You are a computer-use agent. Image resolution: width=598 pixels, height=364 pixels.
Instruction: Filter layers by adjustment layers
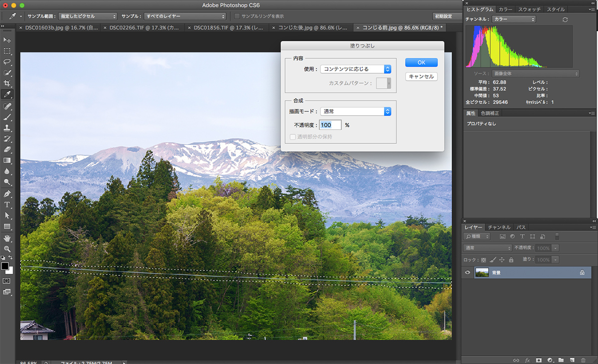[x=512, y=236]
